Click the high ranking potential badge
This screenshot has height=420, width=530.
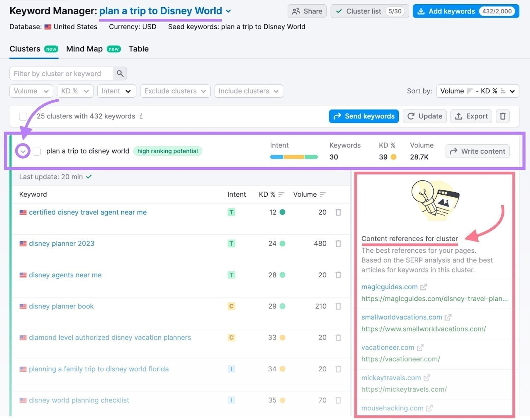tap(168, 151)
